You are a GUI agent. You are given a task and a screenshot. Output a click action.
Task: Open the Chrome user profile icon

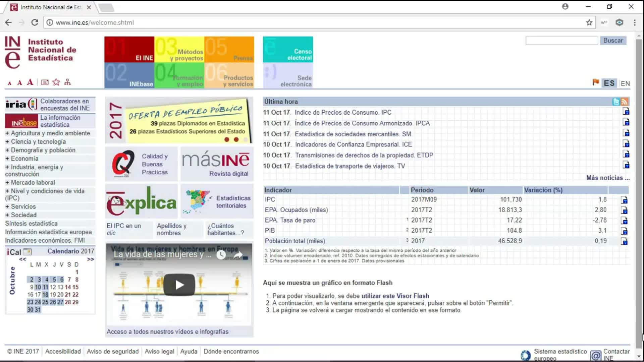(x=565, y=6)
